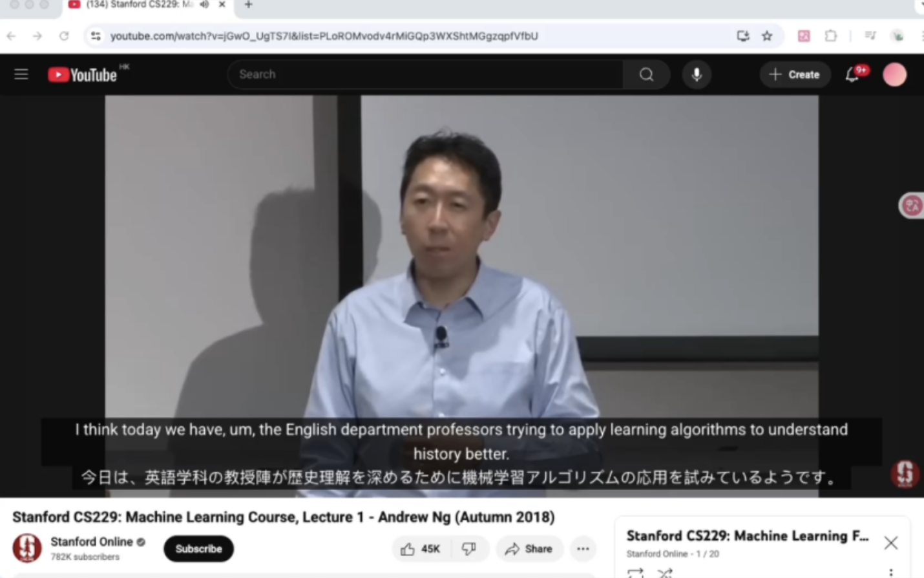924x578 pixels.
Task: Open the three-dot more actions menu below the video
Action: tap(583, 549)
